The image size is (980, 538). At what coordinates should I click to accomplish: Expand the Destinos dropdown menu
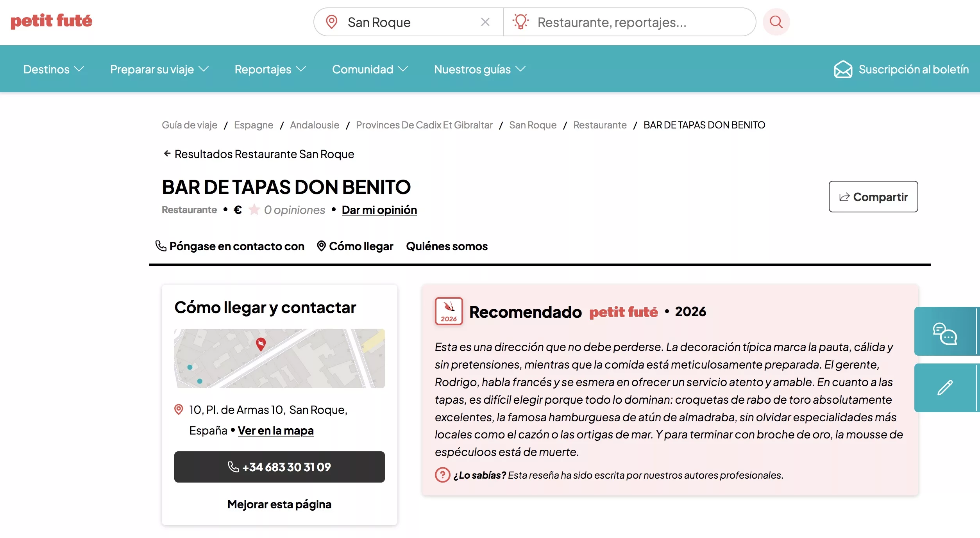tap(54, 69)
